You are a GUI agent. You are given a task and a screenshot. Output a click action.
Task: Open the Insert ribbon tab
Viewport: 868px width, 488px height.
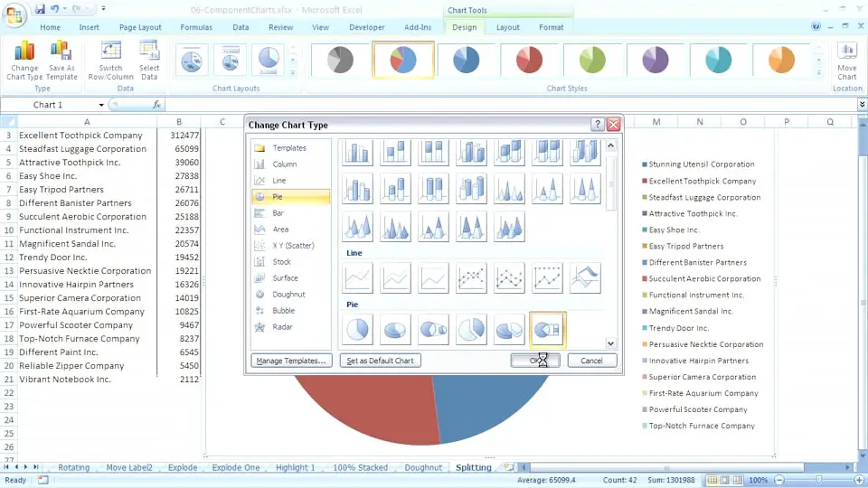(x=89, y=27)
